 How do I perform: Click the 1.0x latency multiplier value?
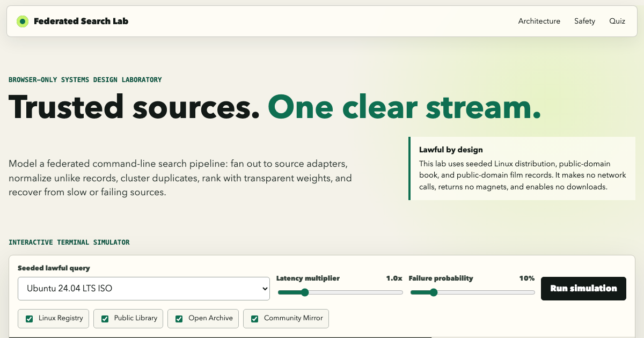pyautogui.click(x=394, y=278)
